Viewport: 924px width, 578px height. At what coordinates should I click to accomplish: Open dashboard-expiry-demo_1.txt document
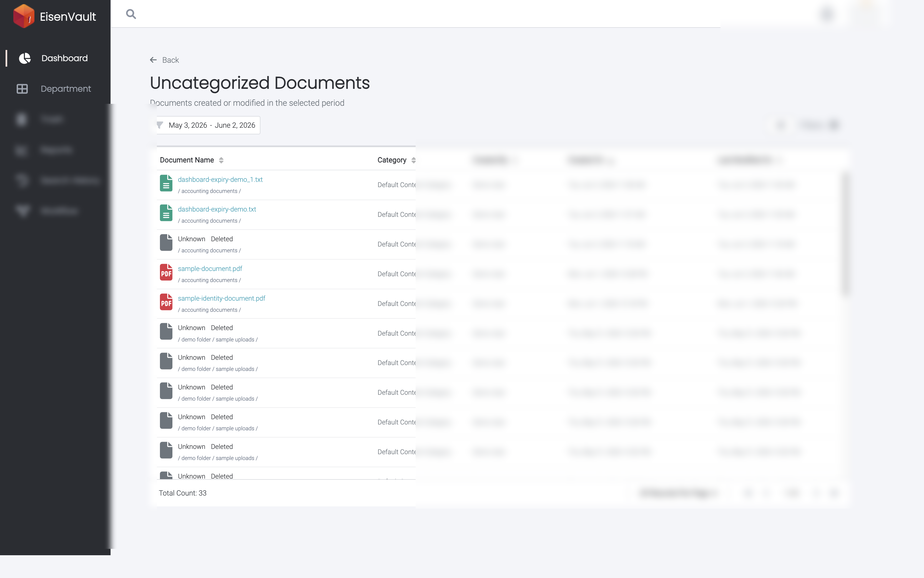tap(220, 180)
